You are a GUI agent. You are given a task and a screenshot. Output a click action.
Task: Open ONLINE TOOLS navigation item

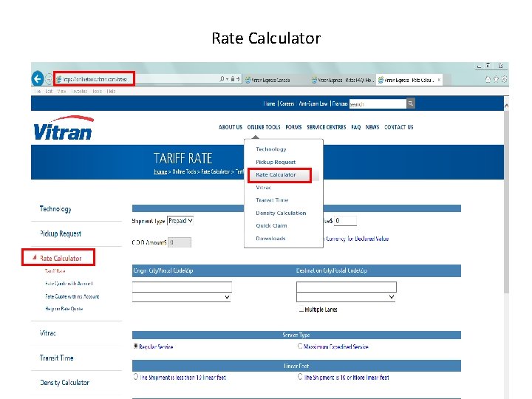click(264, 127)
